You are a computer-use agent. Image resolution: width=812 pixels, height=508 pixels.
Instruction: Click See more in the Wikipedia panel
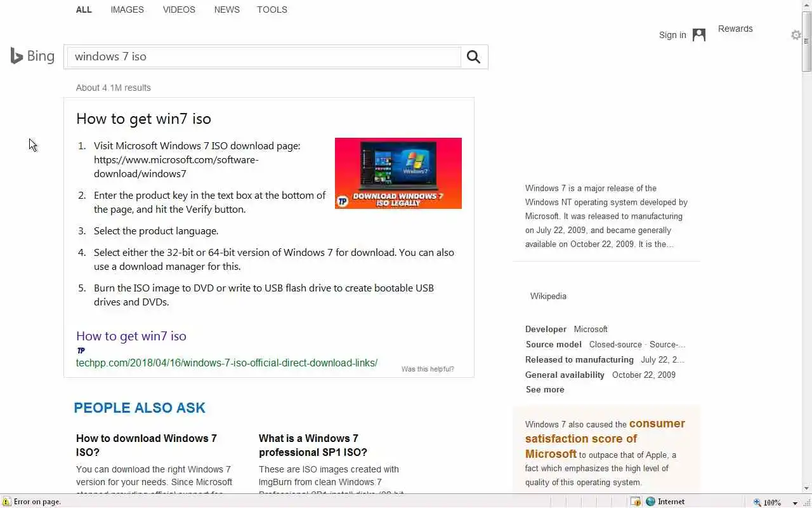click(545, 390)
